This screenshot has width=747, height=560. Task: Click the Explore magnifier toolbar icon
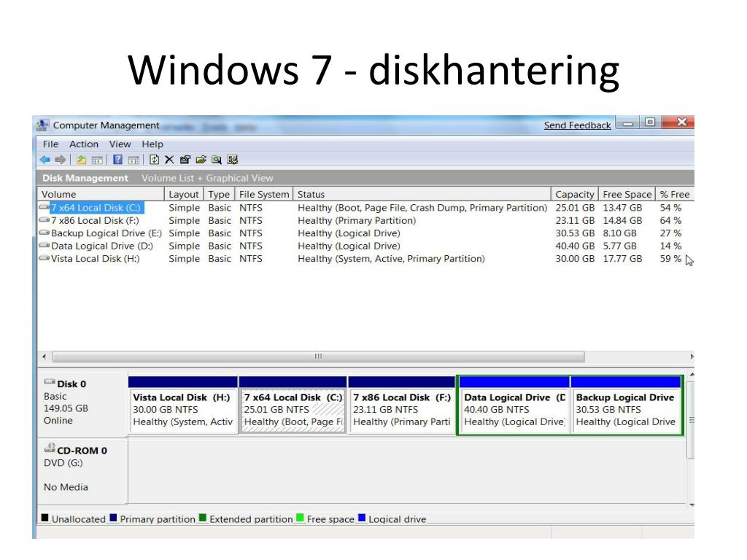tap(217, 160)
